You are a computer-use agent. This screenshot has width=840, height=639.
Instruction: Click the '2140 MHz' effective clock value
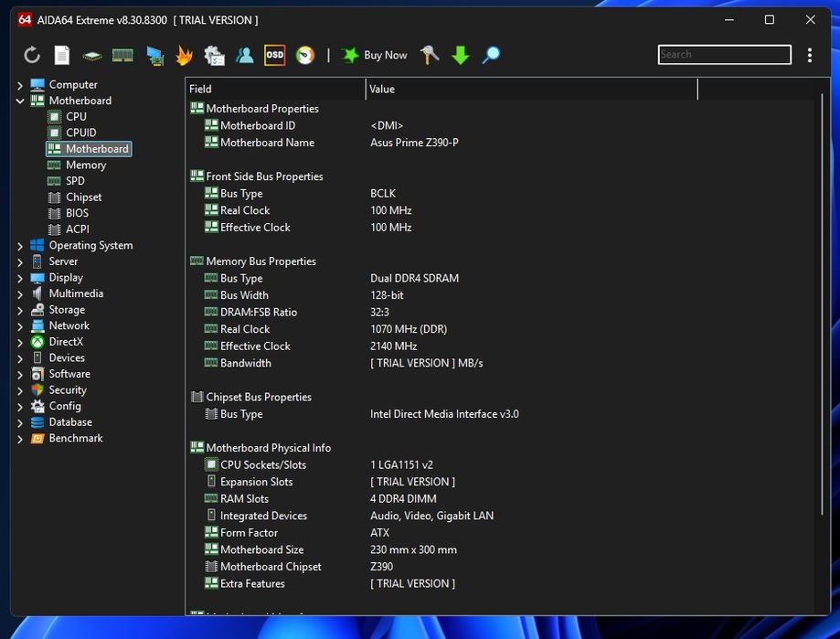(393, 346)
